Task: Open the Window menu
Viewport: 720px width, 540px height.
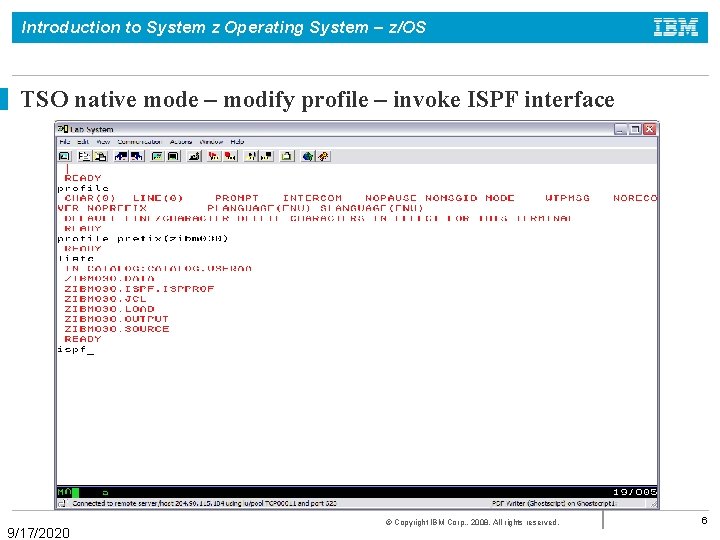Action: [x=211, y=142]
